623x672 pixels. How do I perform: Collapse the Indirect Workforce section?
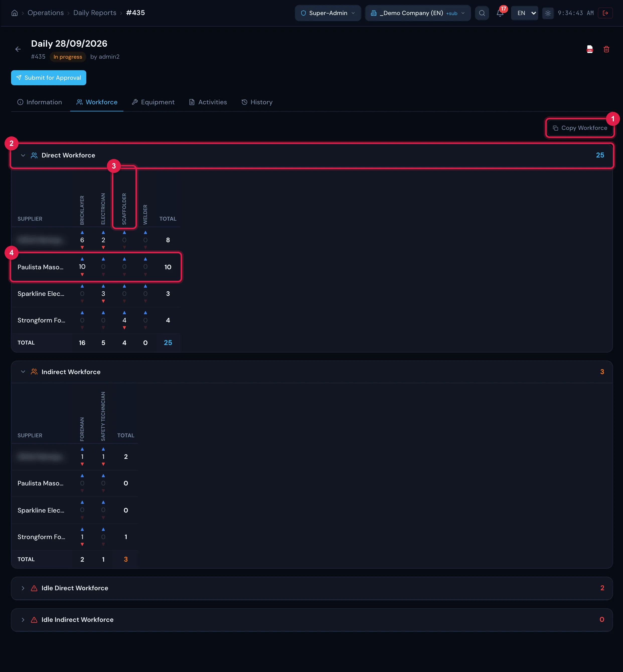pyautogui.click(x=311, y=372)
